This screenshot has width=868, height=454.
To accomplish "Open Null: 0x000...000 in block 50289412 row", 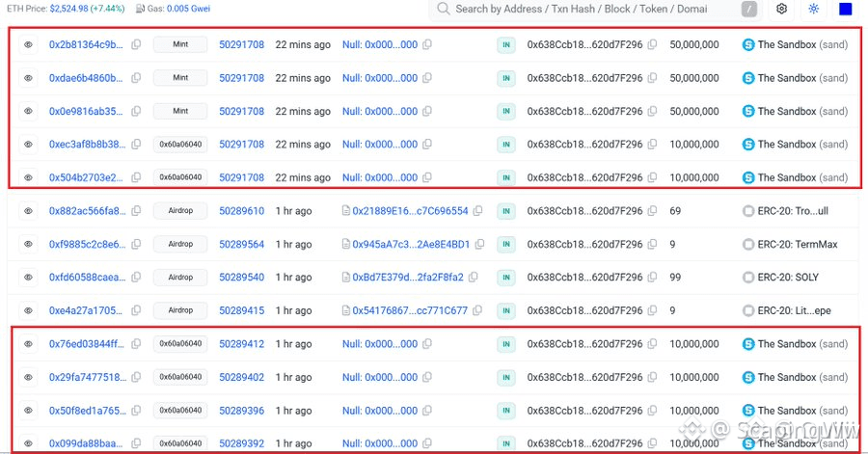I will click(x=380, y=344).
